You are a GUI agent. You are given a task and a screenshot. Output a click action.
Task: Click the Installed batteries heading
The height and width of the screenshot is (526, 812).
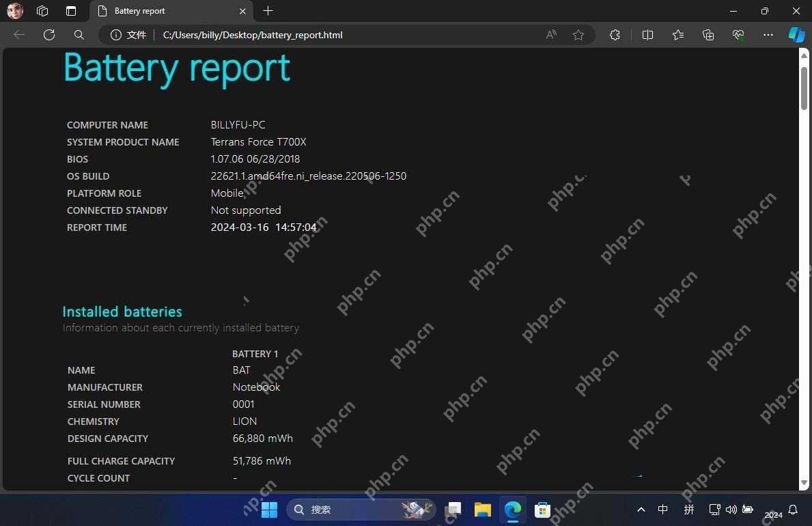click(x=122, y=312)
